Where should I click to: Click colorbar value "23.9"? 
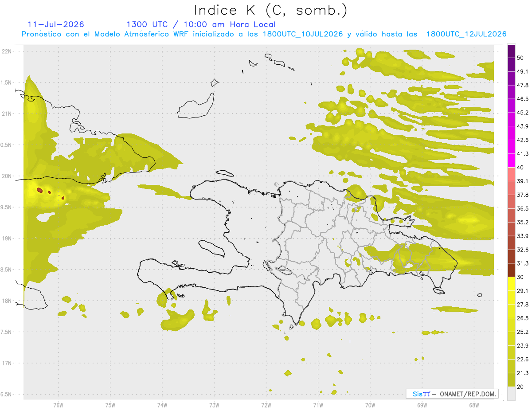point(522,346)
